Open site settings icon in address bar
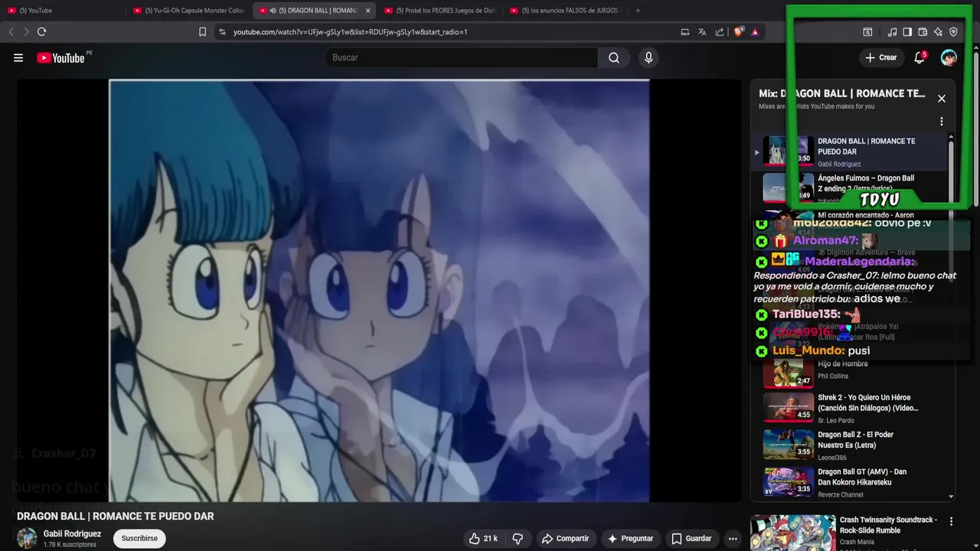 pyautogui.click(x=222, y=31)
